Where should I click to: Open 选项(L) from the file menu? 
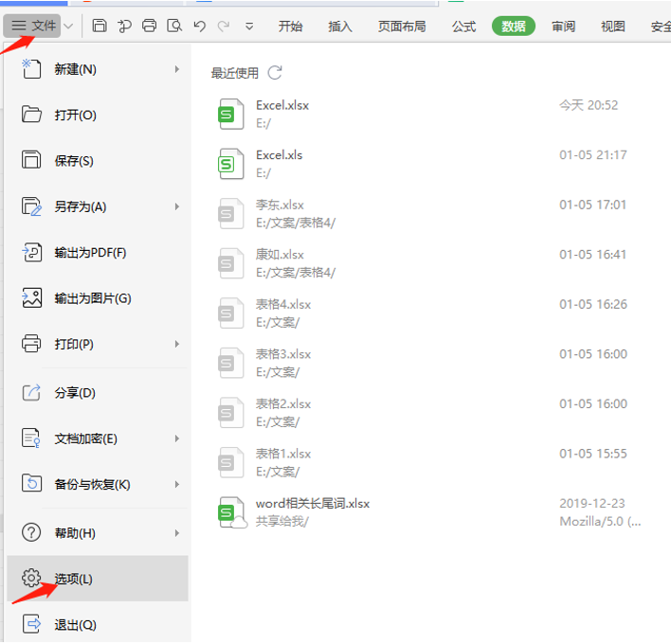[x=98, y=578]
